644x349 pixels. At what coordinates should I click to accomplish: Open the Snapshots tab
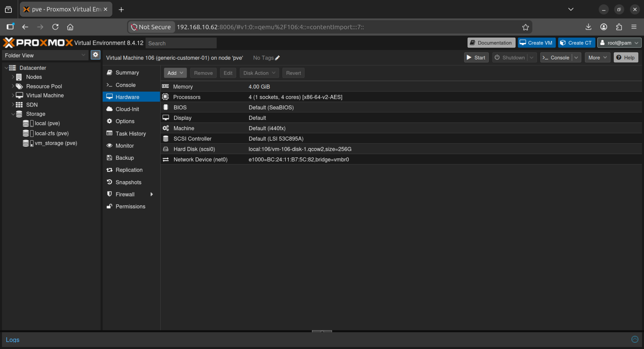[x=131, y=182]
